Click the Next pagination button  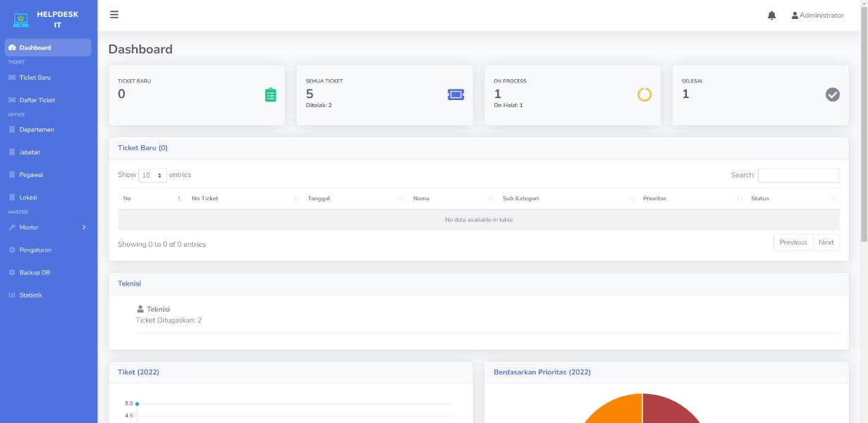(x=826, y=243)
